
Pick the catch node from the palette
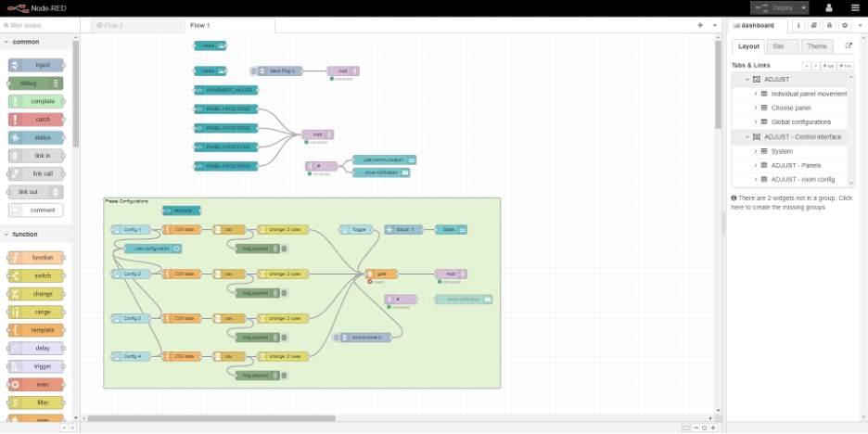pos(37,120)
